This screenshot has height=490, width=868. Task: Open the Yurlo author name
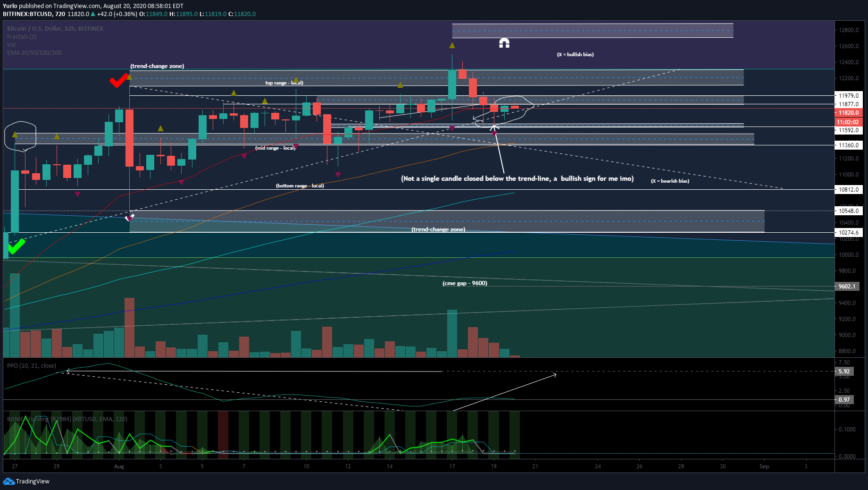[10, 6]
